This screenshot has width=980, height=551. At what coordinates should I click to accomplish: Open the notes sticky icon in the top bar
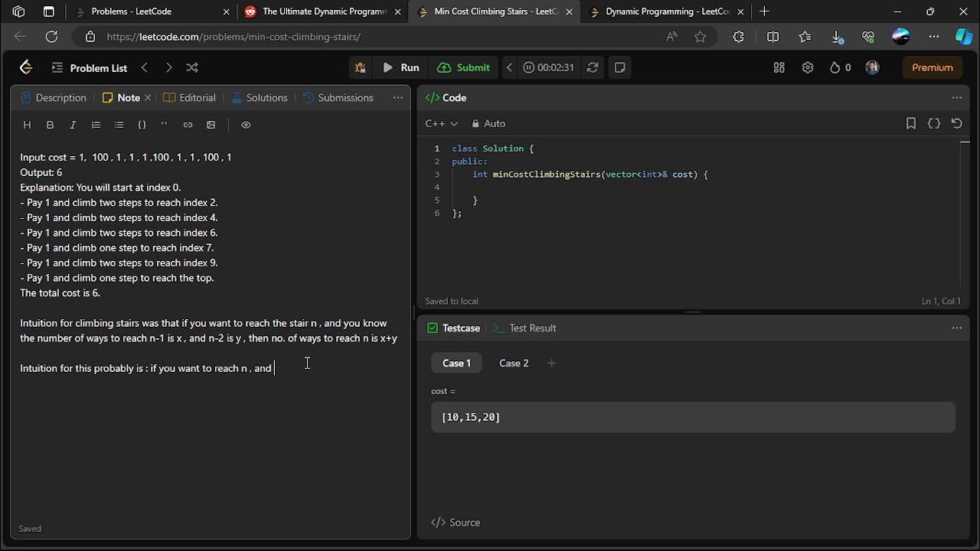click(x=620, y=67)
